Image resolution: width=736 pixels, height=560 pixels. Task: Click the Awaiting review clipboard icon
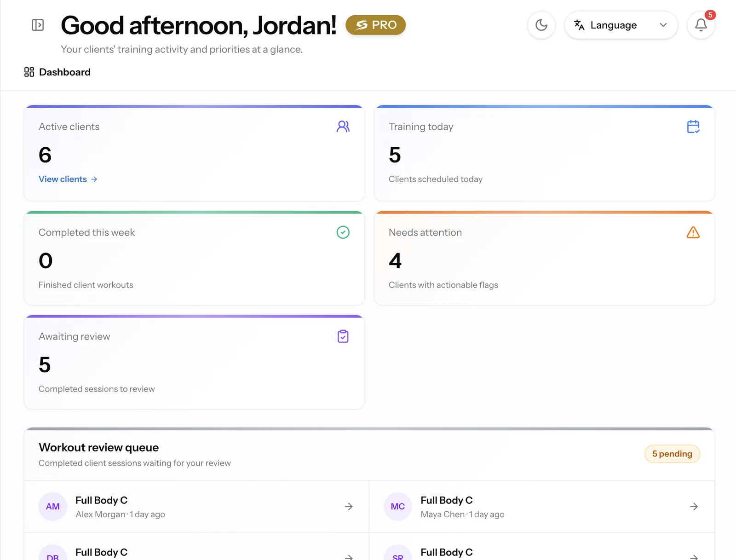[x=343, y=336]
